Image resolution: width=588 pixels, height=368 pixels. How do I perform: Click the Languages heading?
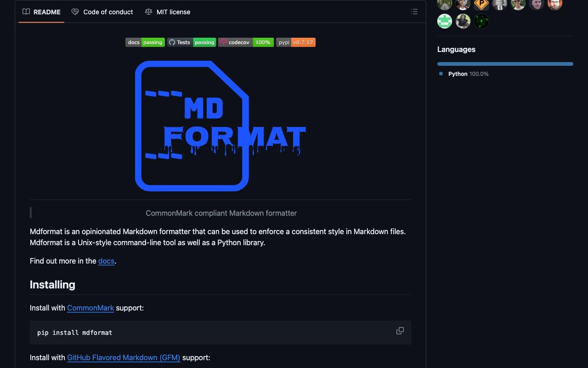(456, 49)
